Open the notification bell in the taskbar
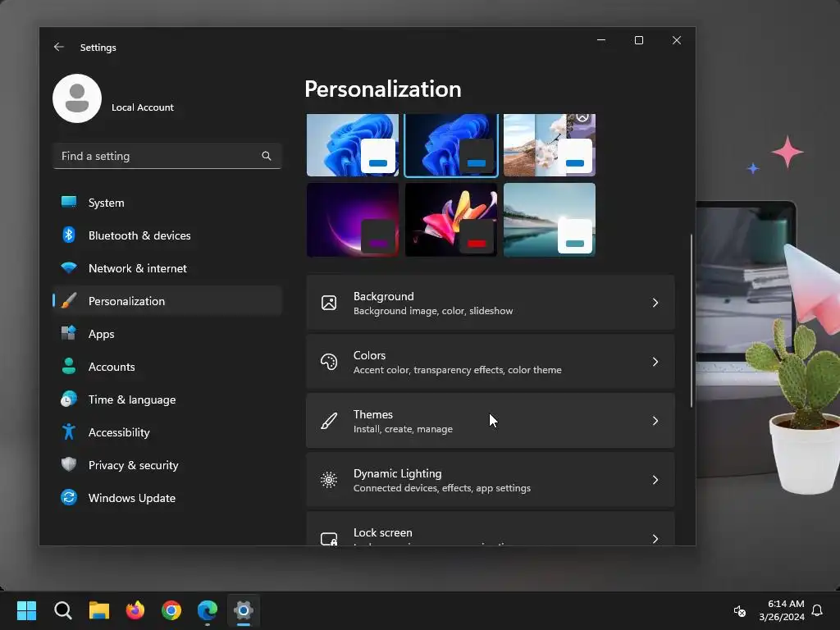 click(817, 610)
